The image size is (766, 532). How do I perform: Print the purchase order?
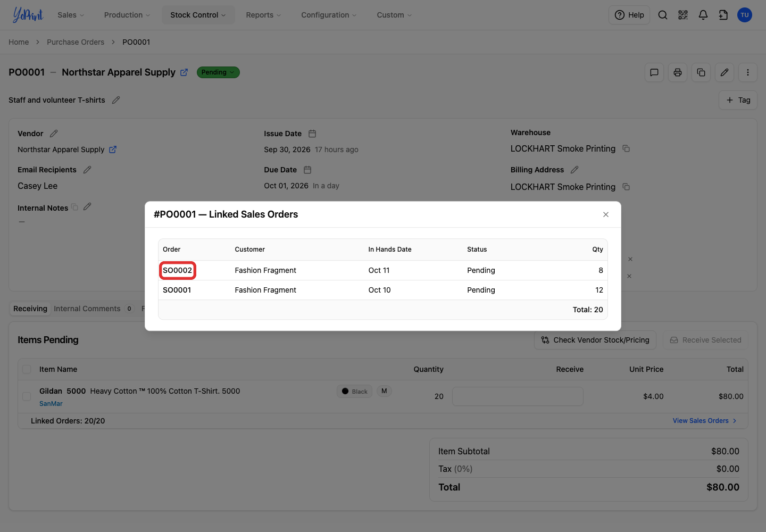[x=678, y=72]
